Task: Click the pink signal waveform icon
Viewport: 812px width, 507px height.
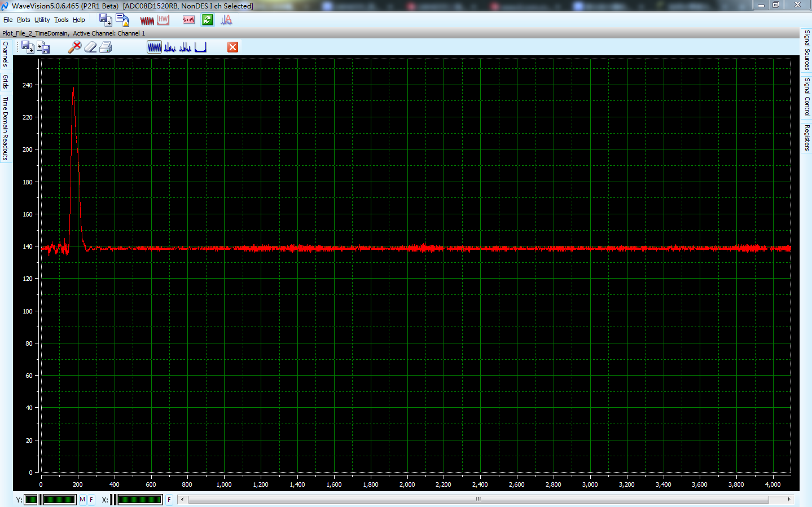Action: (x=189, y=20)
